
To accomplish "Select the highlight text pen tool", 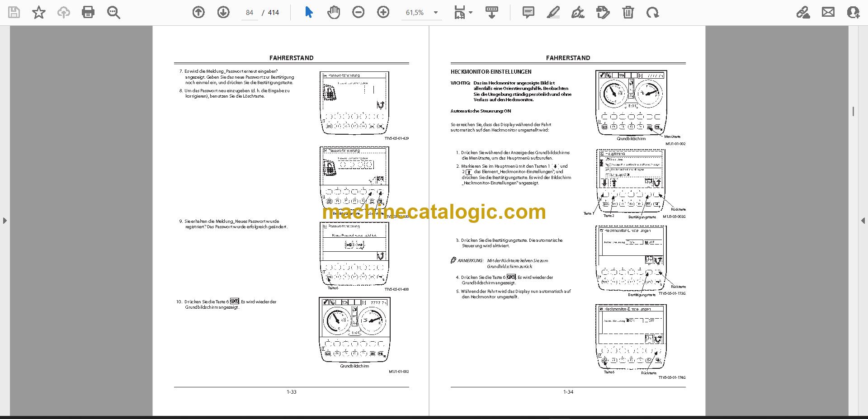I will tap(553, 12).
